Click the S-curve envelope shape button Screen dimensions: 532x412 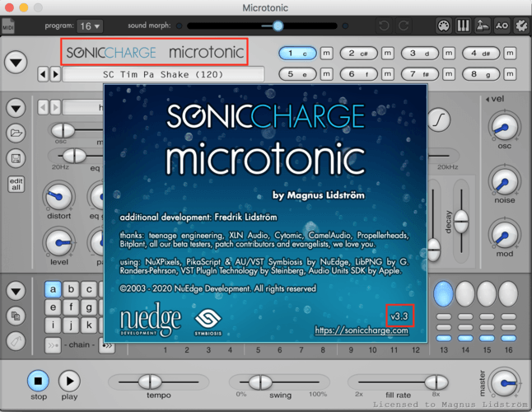pyautogui.click(x=440, y=120)
